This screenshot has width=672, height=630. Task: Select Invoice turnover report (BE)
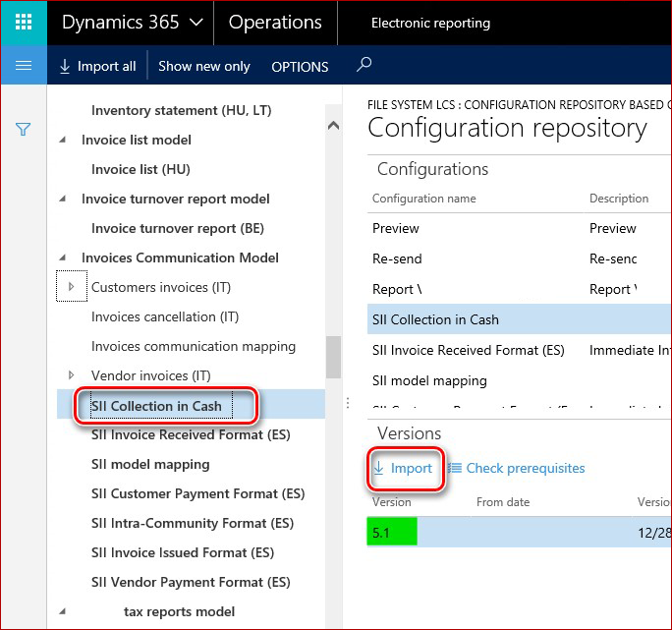point(178,228)
